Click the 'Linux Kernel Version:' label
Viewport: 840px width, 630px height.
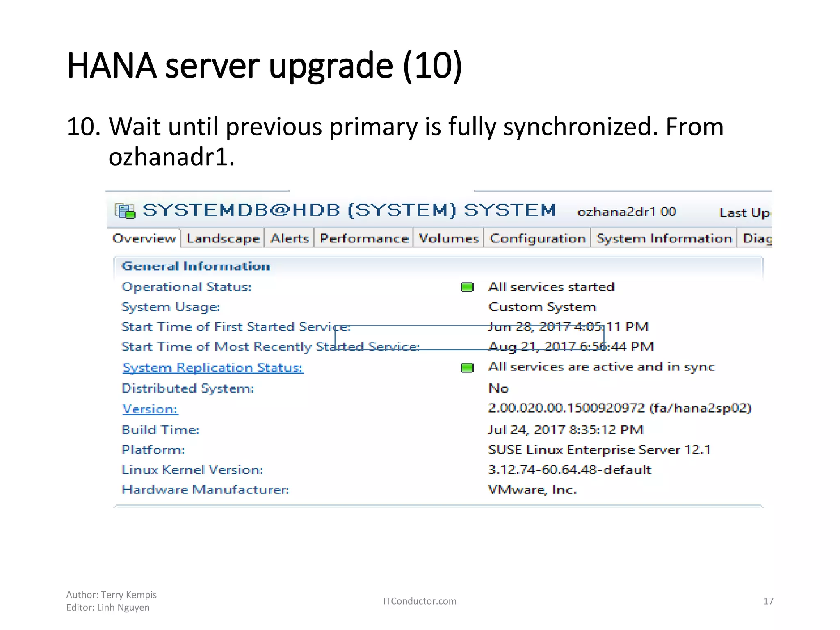point(192,470)
